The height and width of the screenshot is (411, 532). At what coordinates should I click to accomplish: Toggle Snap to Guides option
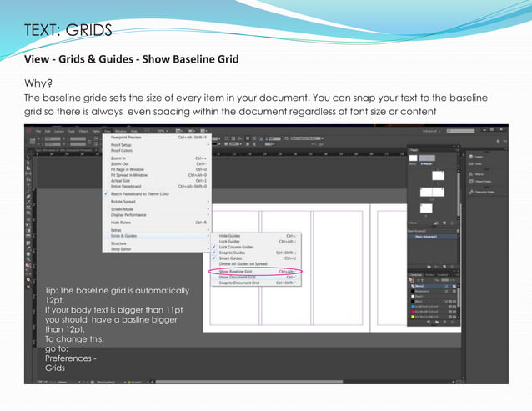coord(256,253)
